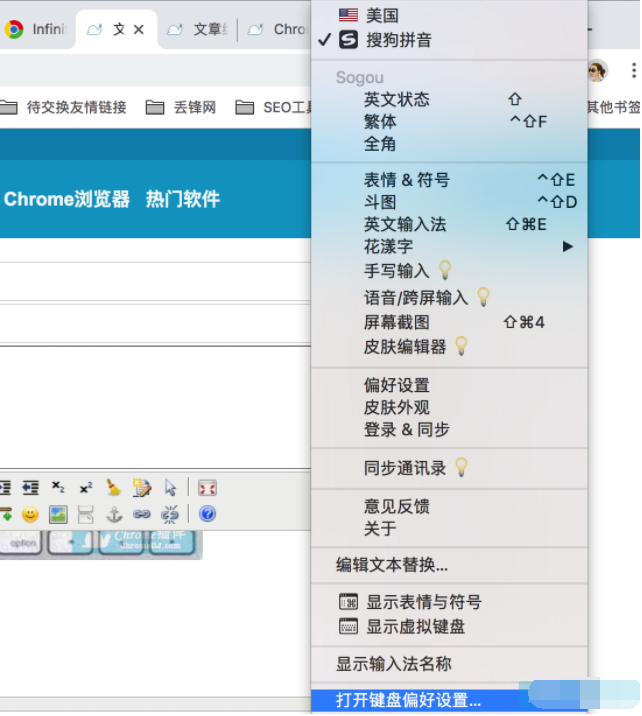The width and height of the screenshot is (642, 716).
Task: Expand the 花漾字 submenu
Action: (388, 246)
